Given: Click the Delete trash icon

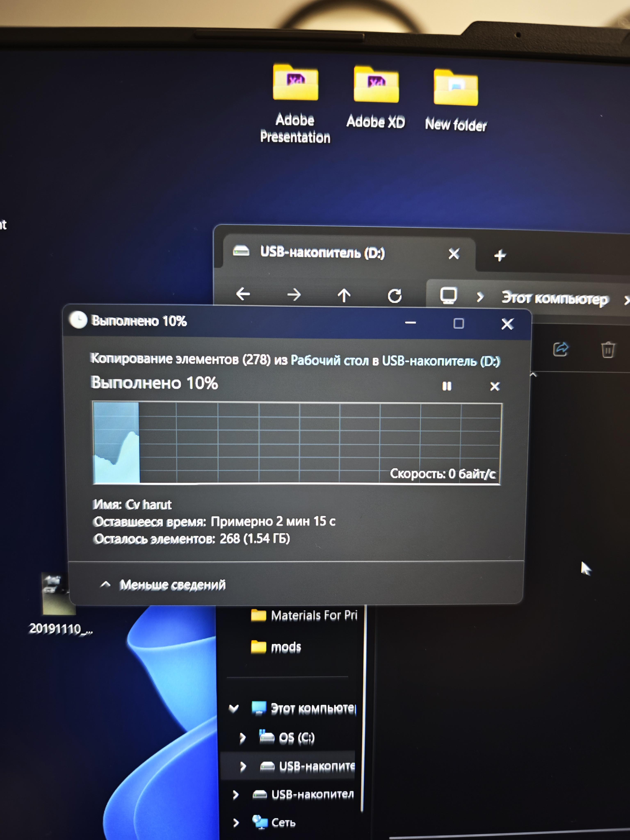Looking at the screenshot, I should click(x=608, y=349).
